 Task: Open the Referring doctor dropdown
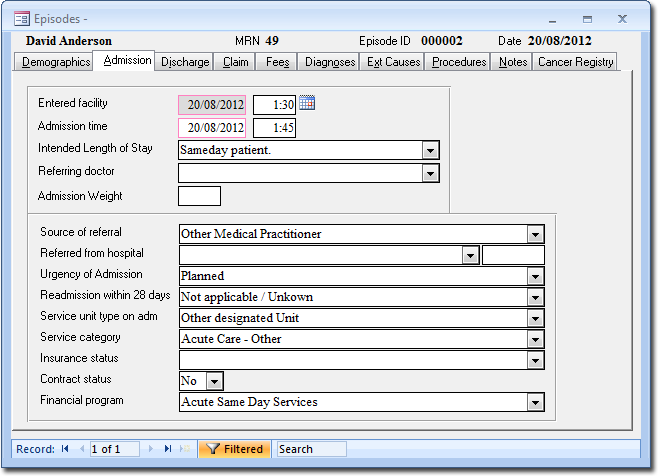[430, 173]
